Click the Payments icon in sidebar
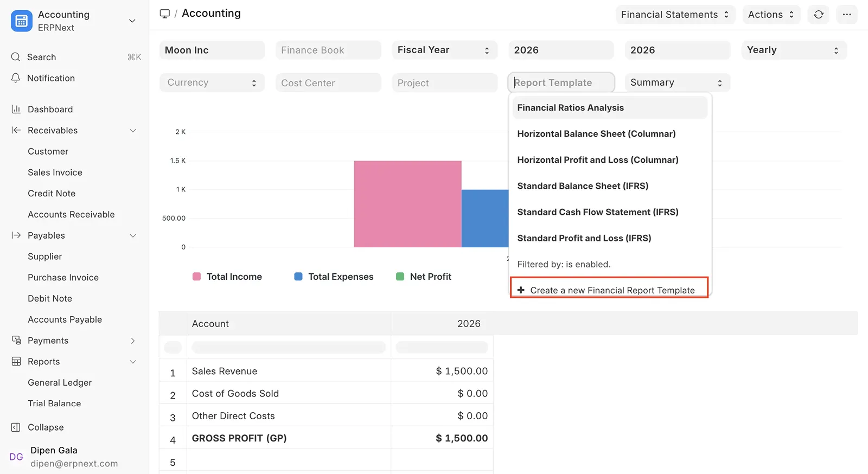 pos(16,341)
